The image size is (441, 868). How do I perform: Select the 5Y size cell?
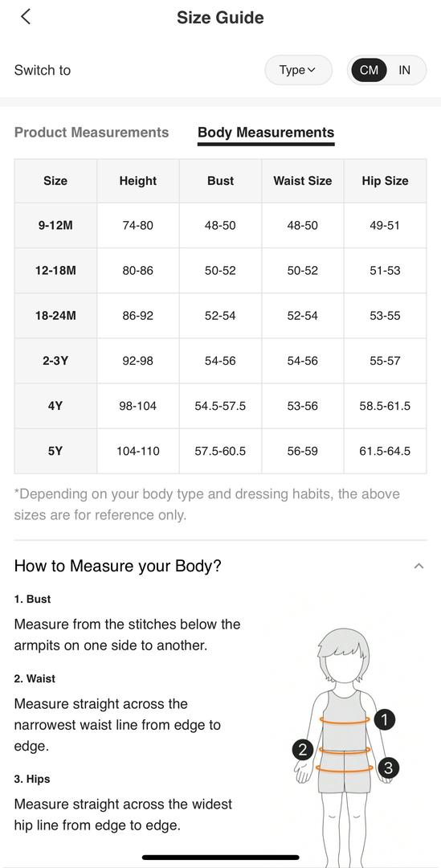coord(55,451)
